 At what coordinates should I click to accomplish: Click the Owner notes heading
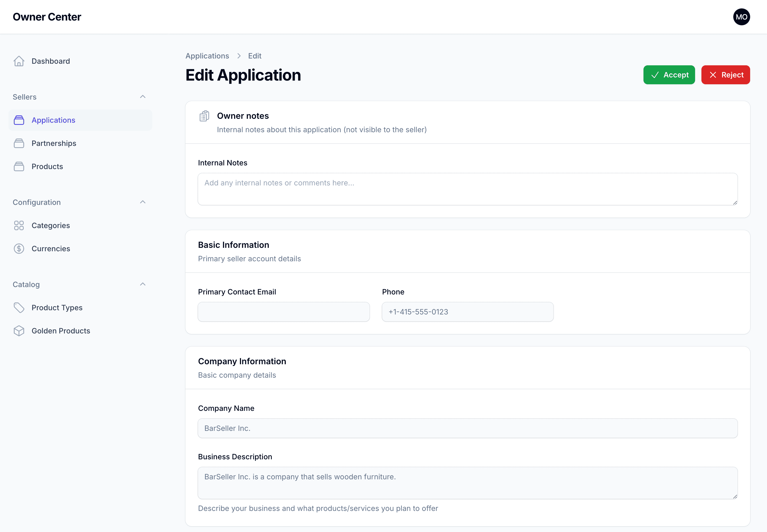(243, 116)
